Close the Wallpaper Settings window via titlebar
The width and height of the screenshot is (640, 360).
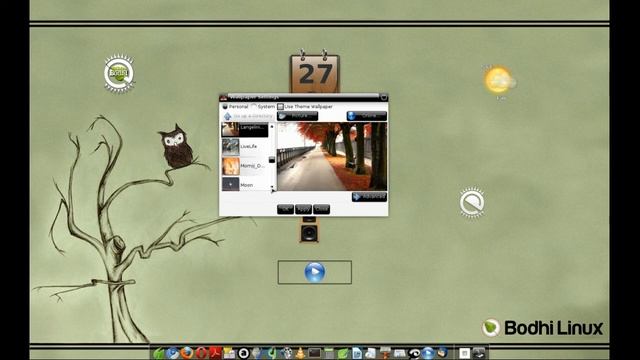[x=384, y=97]
